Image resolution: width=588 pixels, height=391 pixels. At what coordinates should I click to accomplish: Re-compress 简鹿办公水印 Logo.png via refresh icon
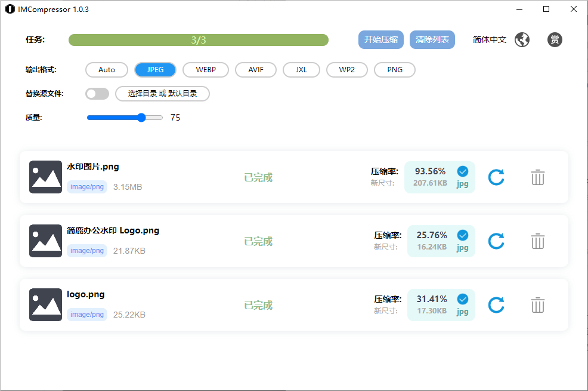[x=496, y=241]
